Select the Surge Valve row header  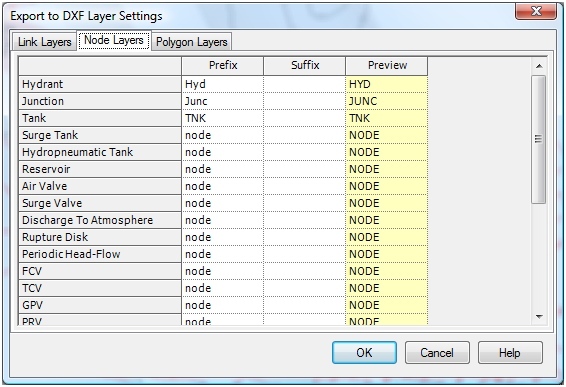[100, 203]
